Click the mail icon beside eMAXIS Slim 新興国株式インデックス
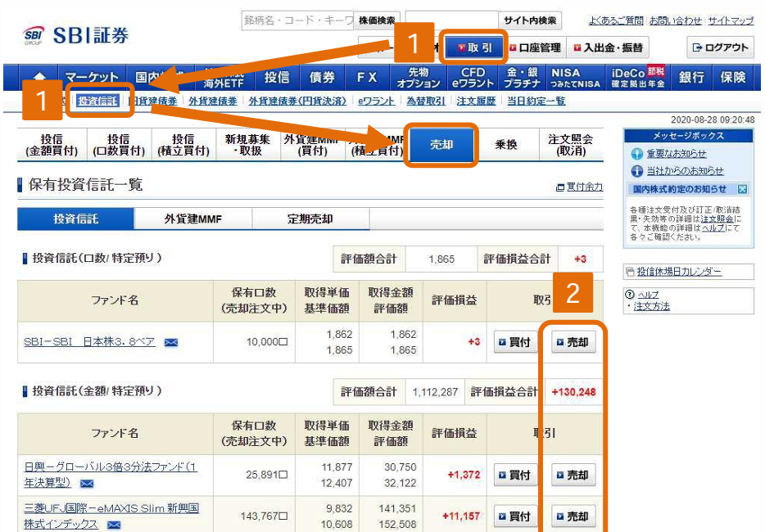 114,525
